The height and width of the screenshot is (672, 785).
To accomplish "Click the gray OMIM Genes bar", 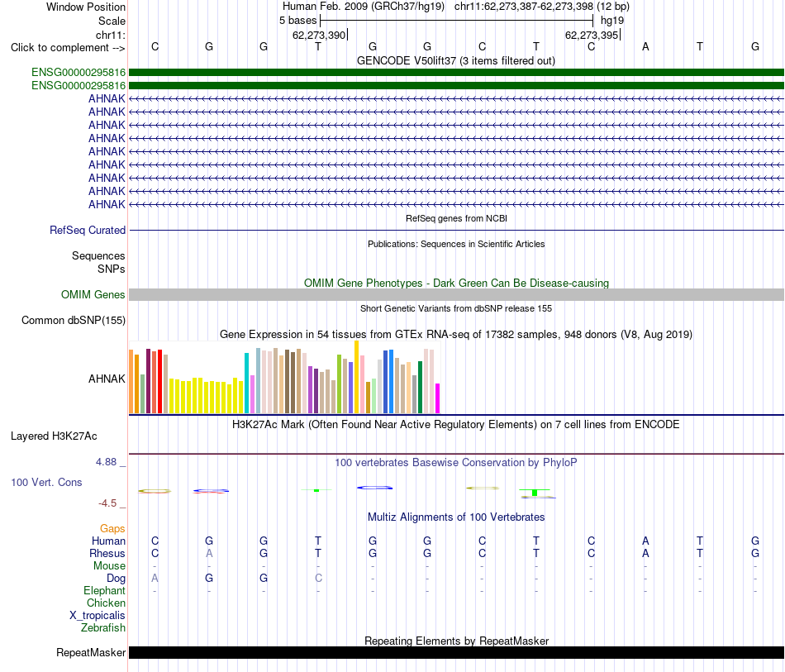I will [456, 294].
